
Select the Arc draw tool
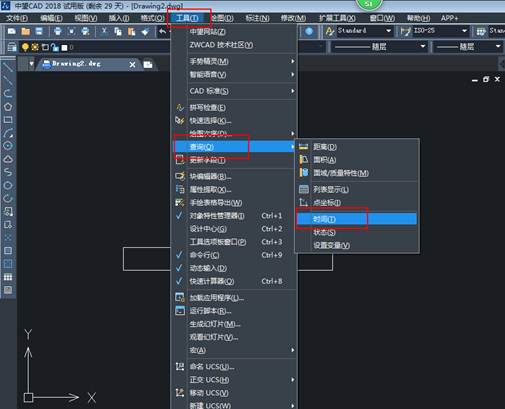(8, 133)
